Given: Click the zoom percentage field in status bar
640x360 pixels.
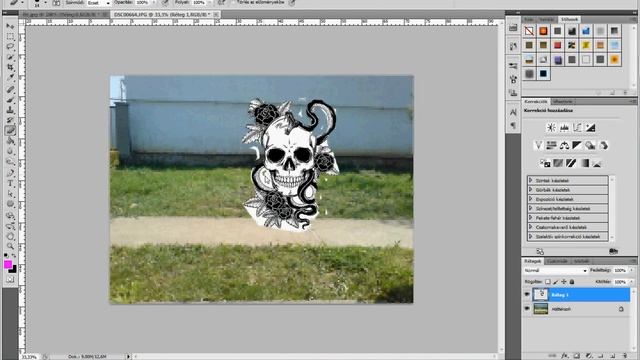Looking at the screenshot, I should pyautogui.click(x=29, y=357).
